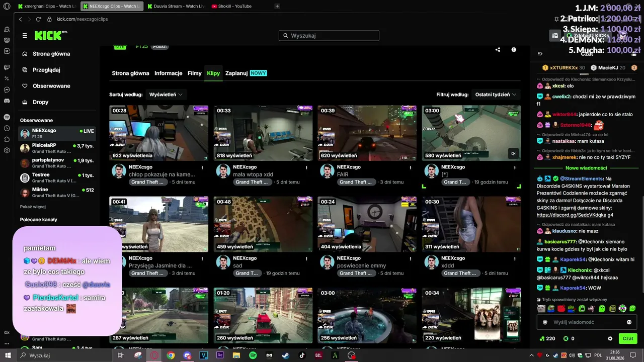Open the Filtruj według Ostatni tydzień dropdown
Image resolution: width=644 pixels, height=362 pixels.
[x=496, y=95]
